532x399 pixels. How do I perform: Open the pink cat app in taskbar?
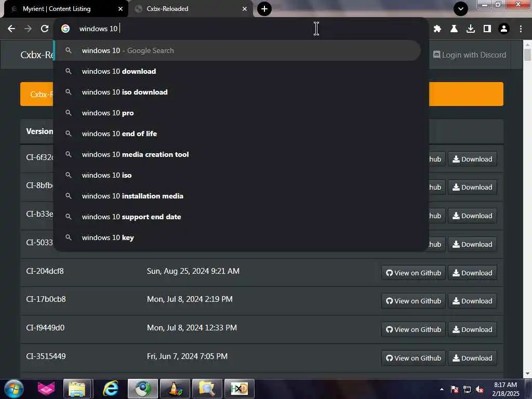click(x=46, y=389)
